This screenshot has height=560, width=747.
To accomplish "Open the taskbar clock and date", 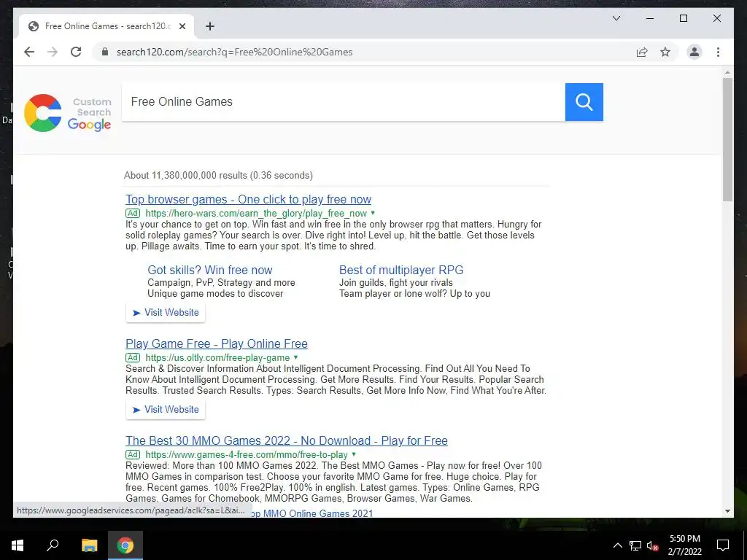I will tap(684, 545).
